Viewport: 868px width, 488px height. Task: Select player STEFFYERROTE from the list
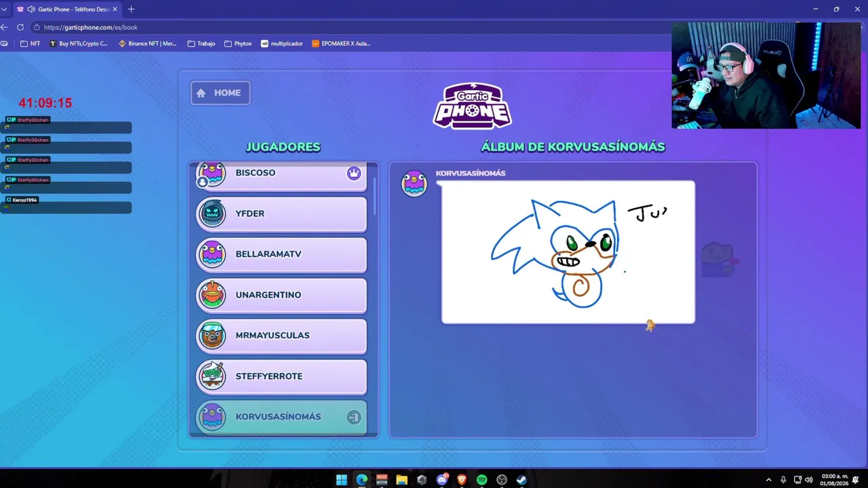(x=281, y=377)
